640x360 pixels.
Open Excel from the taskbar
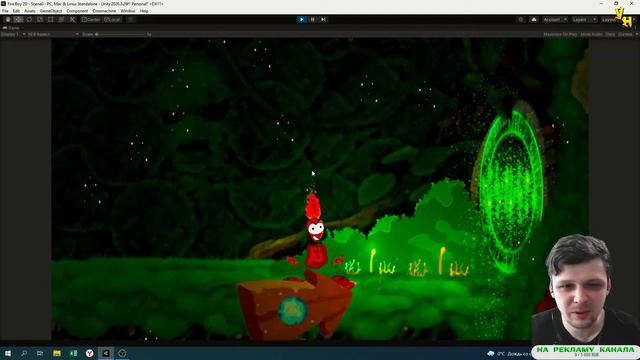tap(73, 353)
